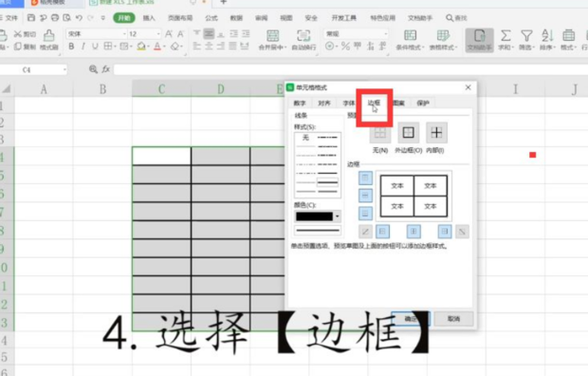Expand the border color (颜色) dropdown in dialog

point(338,216)
